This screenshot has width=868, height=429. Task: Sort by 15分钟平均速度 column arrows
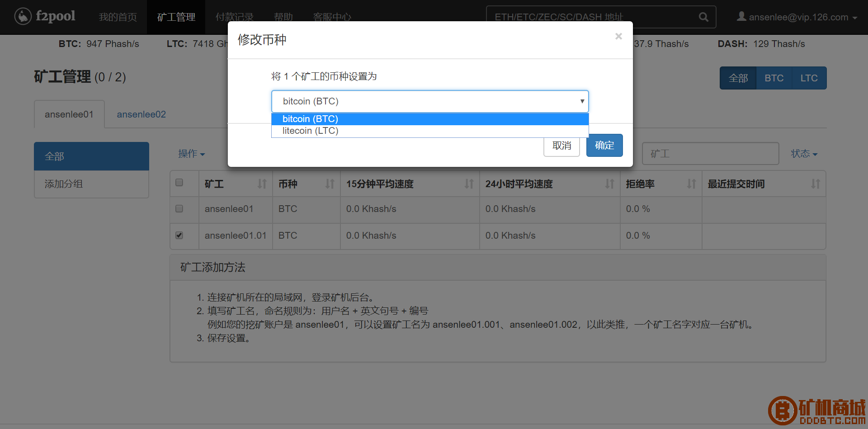[x=469, y=184]
